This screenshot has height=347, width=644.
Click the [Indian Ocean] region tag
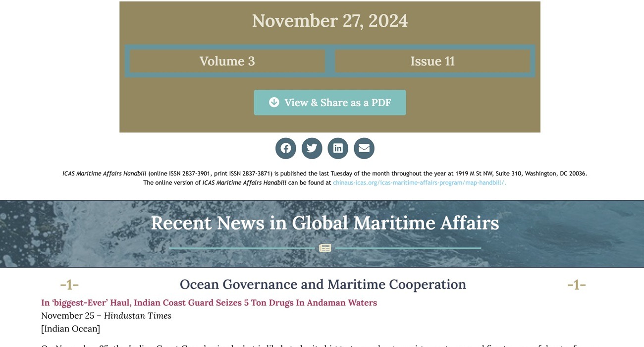pyautogui.click(x=71, y=329)
